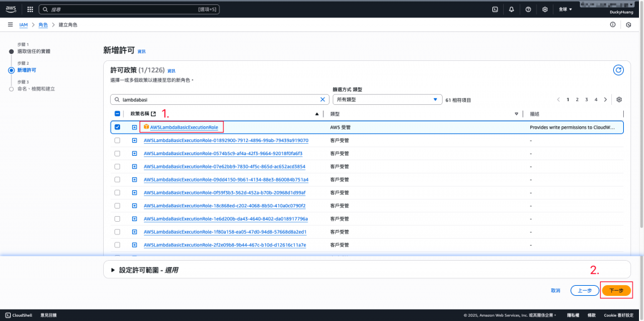Toggle the side navigation hamburger menu
Screen dimensions: 644x321
click(x=10, y=24)
